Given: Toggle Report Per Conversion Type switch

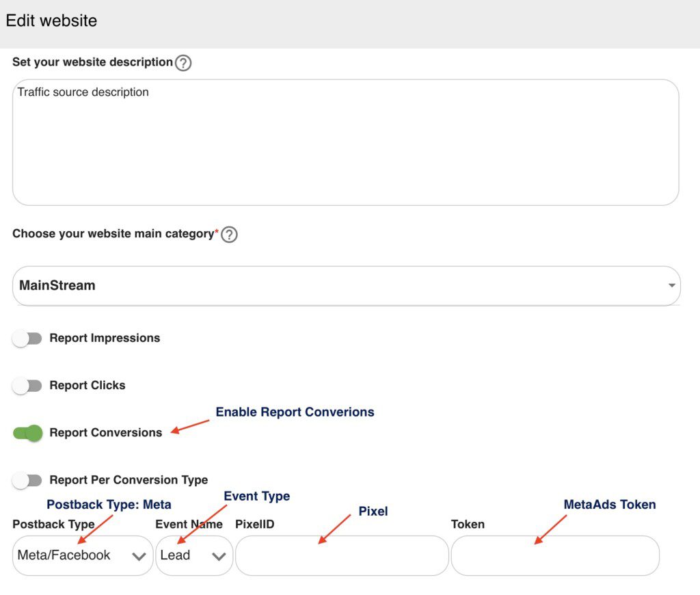Looking at the screenshot, I should coord(27,480).
